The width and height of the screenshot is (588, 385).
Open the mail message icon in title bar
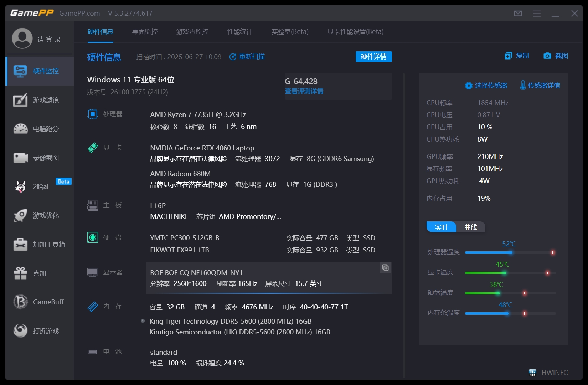click(518, 14)
